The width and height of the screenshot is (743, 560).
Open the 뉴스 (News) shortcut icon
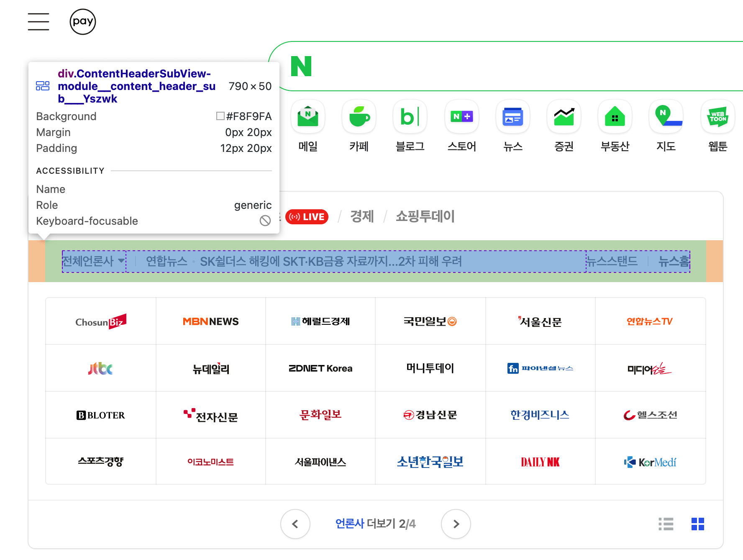(513, 116)
